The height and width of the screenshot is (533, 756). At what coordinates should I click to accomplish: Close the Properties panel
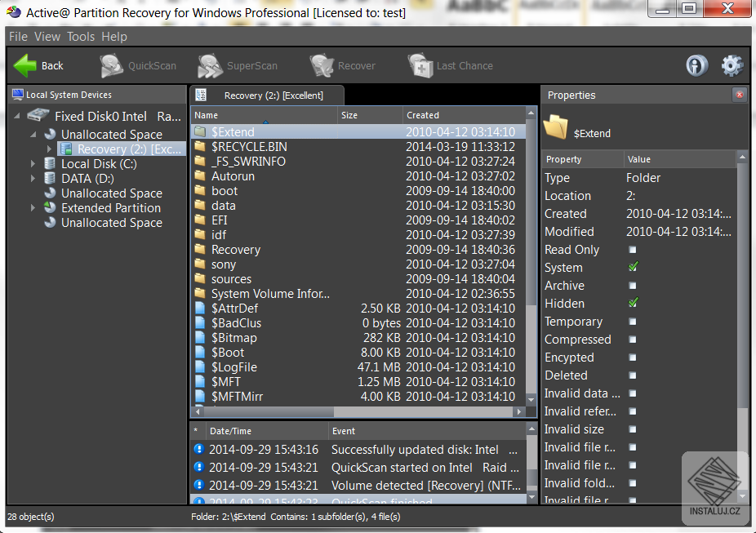point(739,95)
